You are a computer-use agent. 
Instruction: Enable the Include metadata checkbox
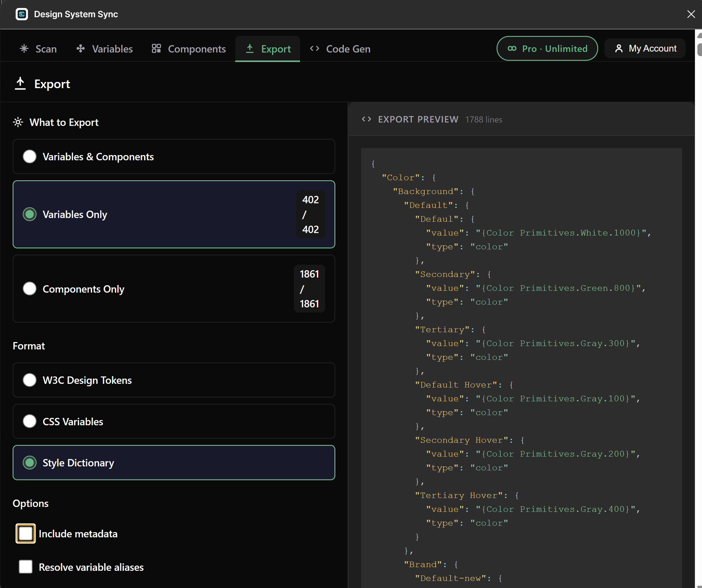25,534
